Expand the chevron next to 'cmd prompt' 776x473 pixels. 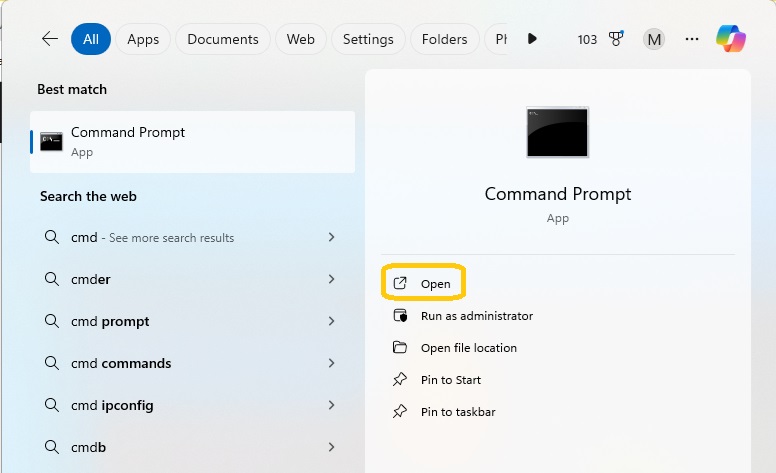pos(332,321)
